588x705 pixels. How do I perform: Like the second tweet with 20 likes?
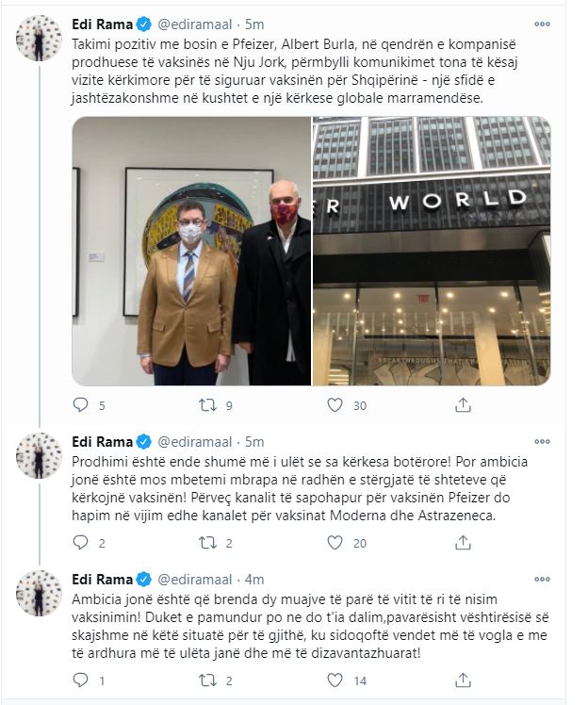pyautogui.click(x=335, y=543)
